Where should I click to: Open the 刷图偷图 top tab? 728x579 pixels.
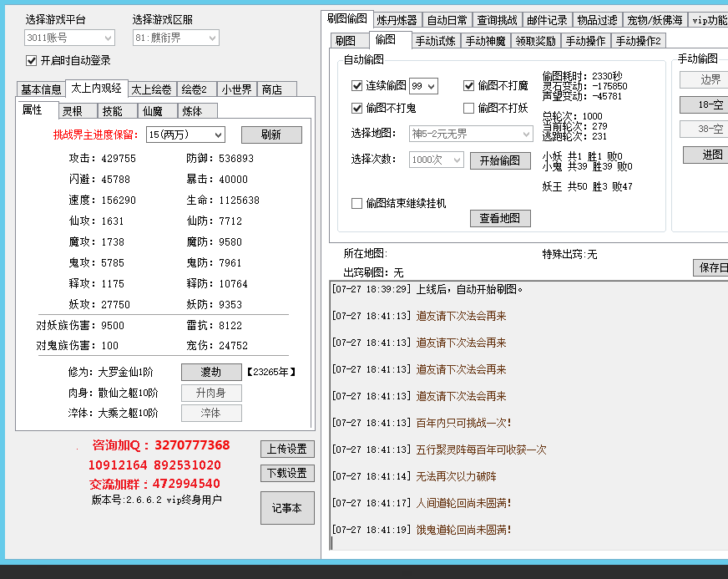(x=346, y=18)
